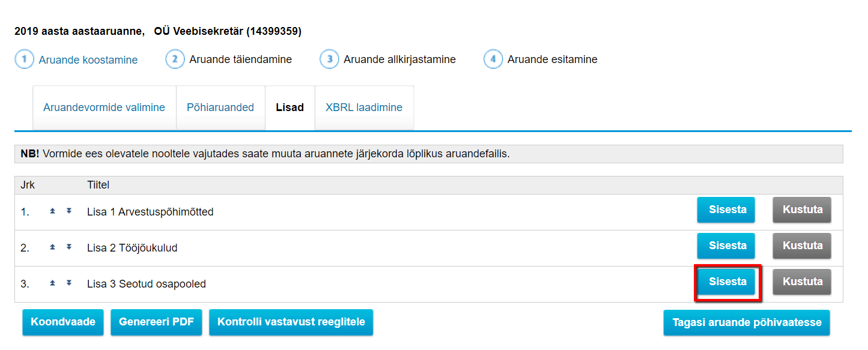Viewport: 868px width, 350px height.
Task: Open the XBRL laadimine tab
Action: [364, 108]
